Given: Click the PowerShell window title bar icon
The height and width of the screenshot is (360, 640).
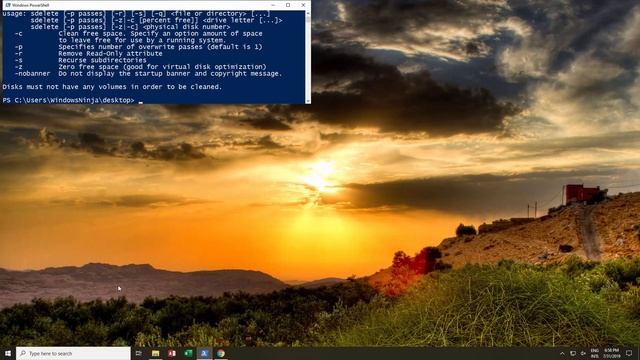Looking at the screenshot, I should coord(8,5).
